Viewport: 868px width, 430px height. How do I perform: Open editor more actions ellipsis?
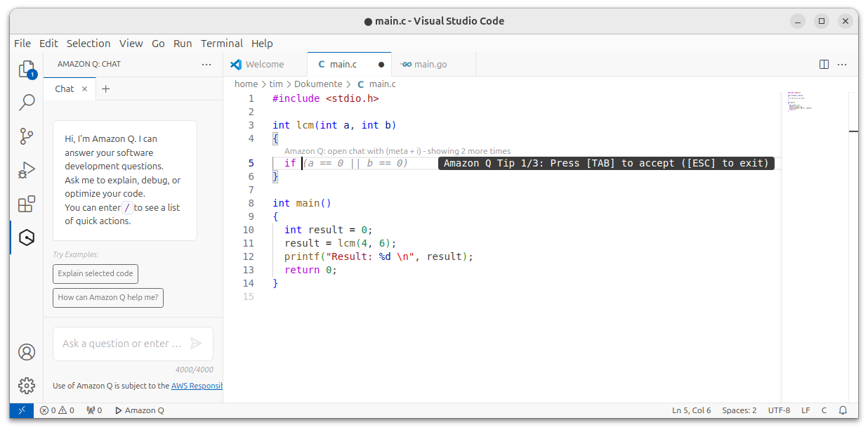pyautogui.click(x=842, y=64)
